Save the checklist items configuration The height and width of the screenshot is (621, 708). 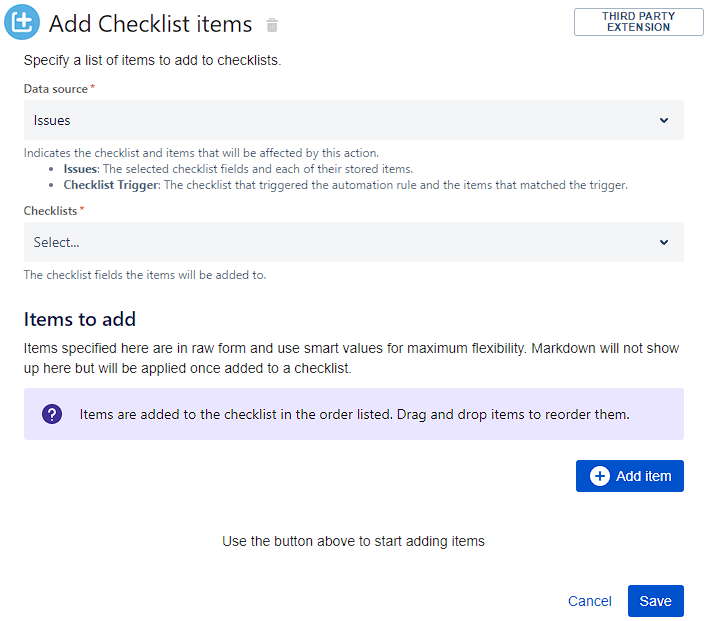[655, 601]
